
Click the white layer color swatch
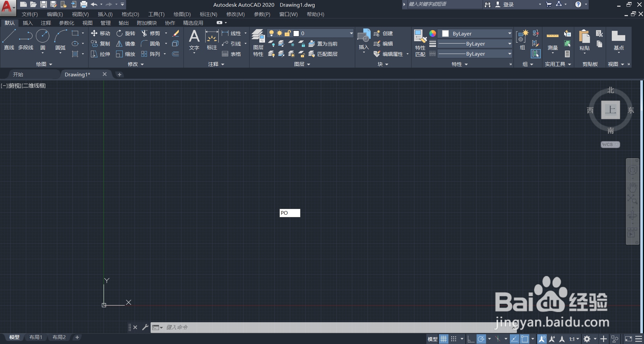(x=296, y=33)
